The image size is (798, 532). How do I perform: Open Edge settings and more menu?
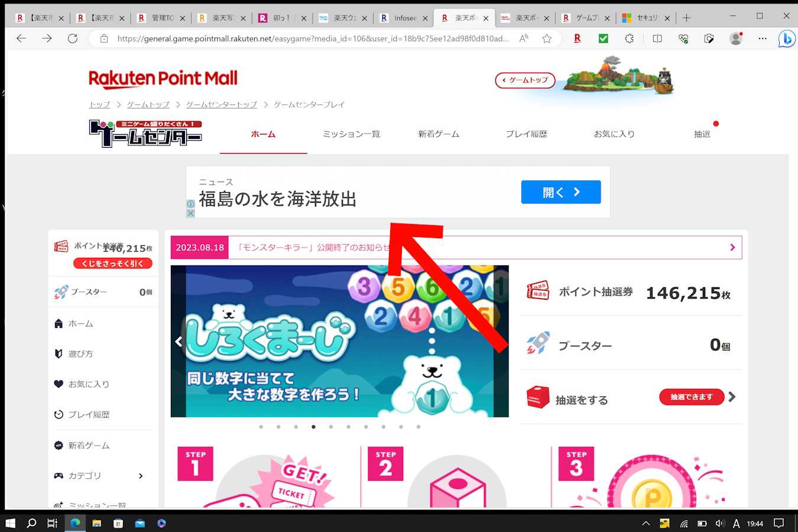pyautogui.click(x=763, y=38)
